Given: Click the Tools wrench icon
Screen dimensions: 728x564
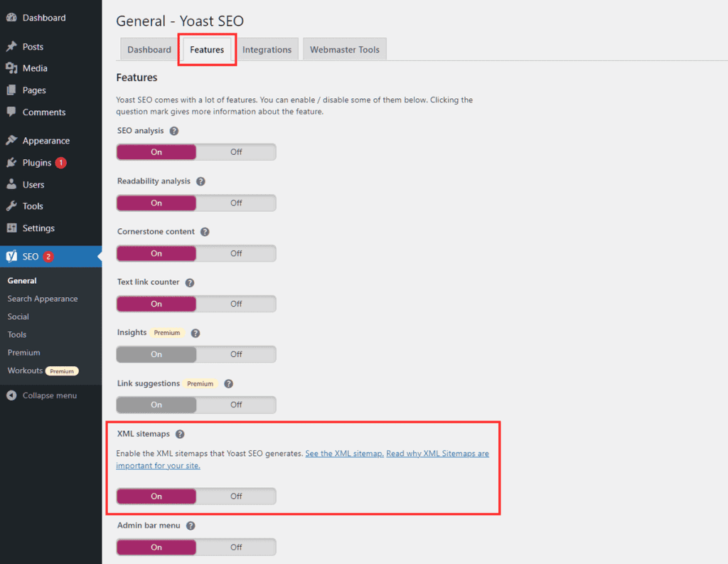Looking at the screenshot, I should coord(11,206).
